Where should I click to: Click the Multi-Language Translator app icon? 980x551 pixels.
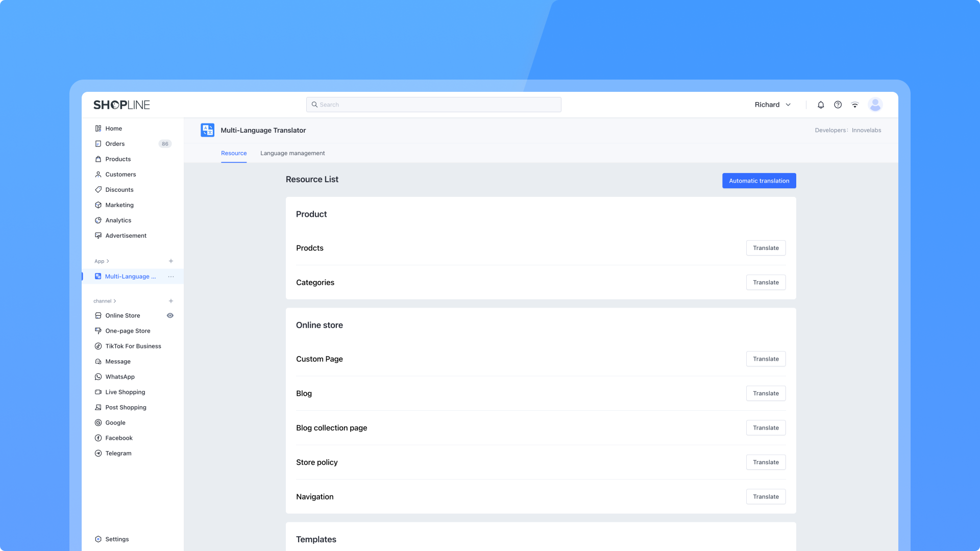207,130
